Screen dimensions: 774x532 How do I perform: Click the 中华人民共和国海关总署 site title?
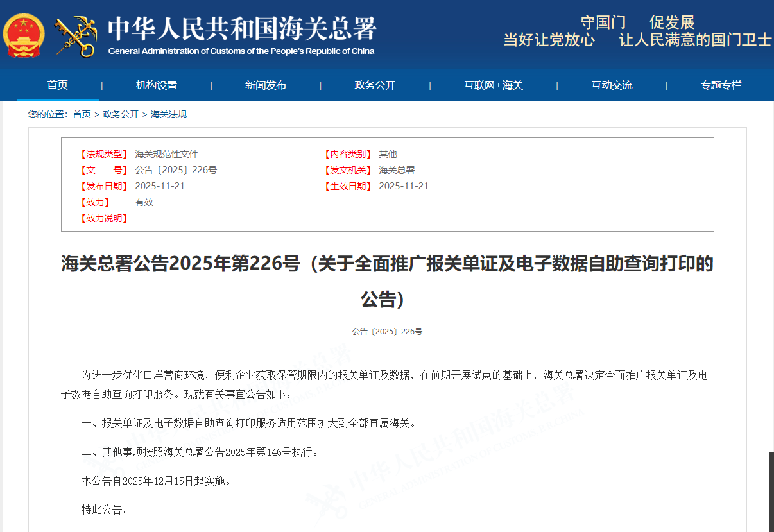click(241, 28)
